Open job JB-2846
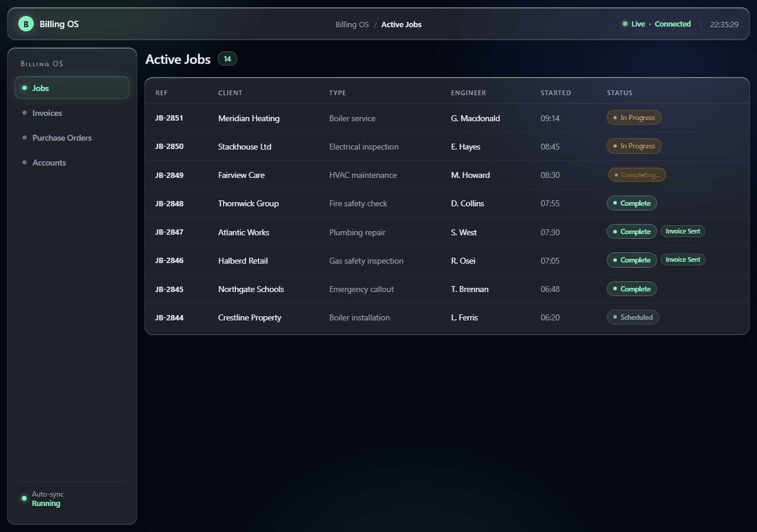Screen dimensions: 757x532 point(169,260)
